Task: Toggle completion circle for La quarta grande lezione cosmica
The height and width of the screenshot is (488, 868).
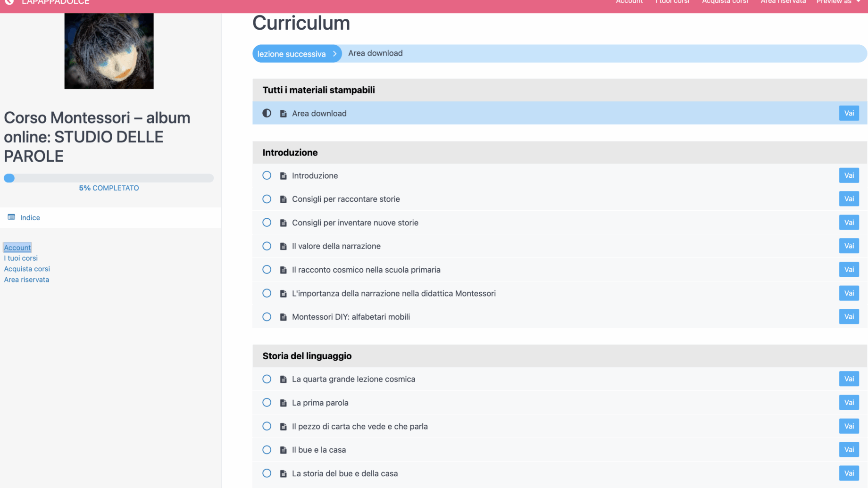Action: [267, 379]
